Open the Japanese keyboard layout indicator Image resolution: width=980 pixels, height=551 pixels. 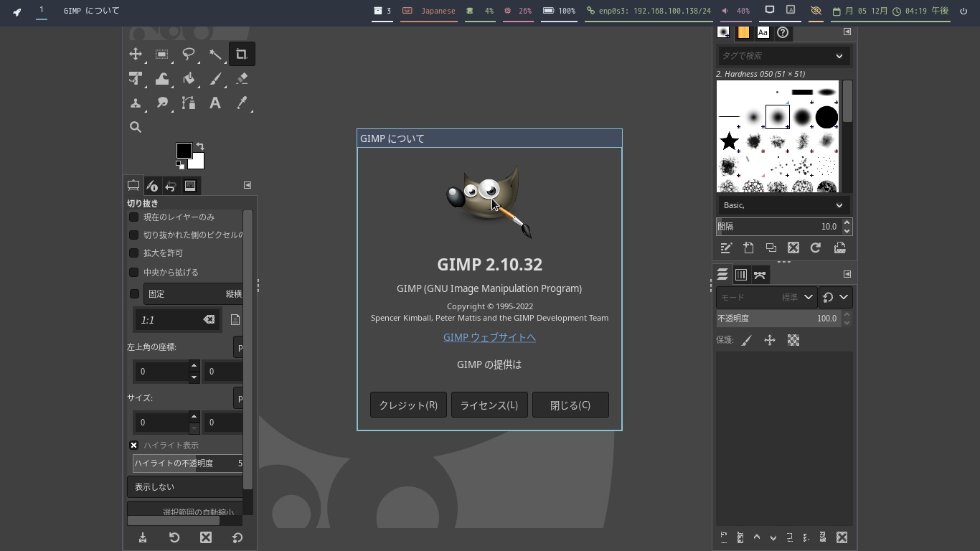429,11
